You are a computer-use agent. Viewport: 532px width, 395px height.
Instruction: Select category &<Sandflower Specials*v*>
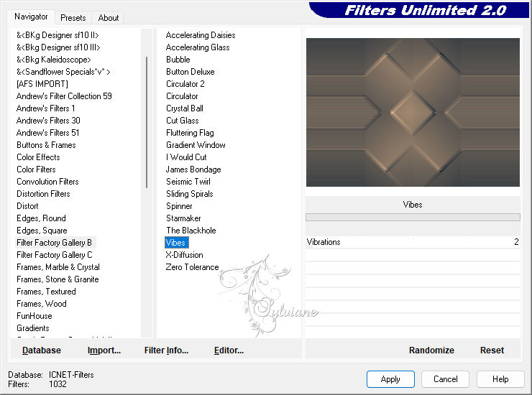point(63,72)
